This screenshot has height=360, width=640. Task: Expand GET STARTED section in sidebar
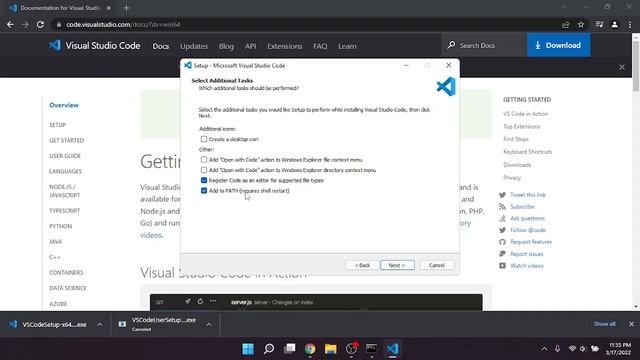[67, 140]
